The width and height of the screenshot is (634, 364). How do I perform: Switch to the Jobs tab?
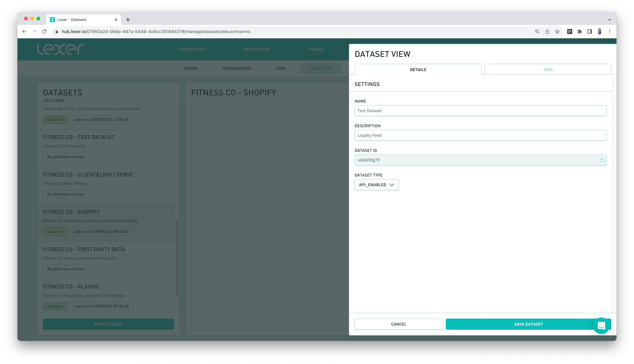click(x=548, y=70)
